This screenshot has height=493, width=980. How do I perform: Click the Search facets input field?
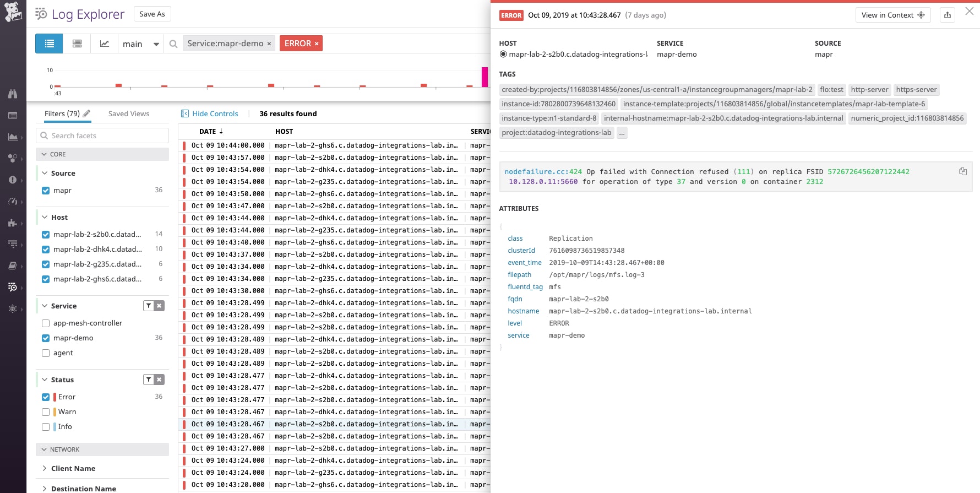(102, 136)
